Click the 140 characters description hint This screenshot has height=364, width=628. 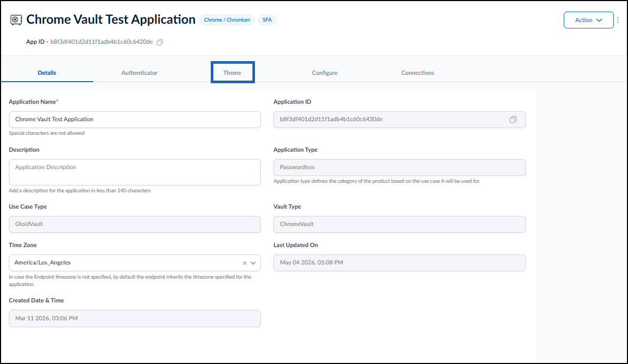(x=80, y=191)
